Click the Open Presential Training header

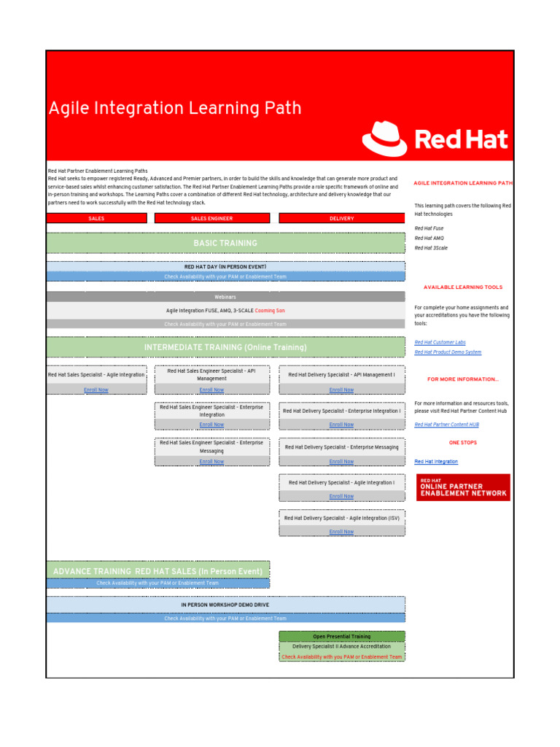point(342,636)
